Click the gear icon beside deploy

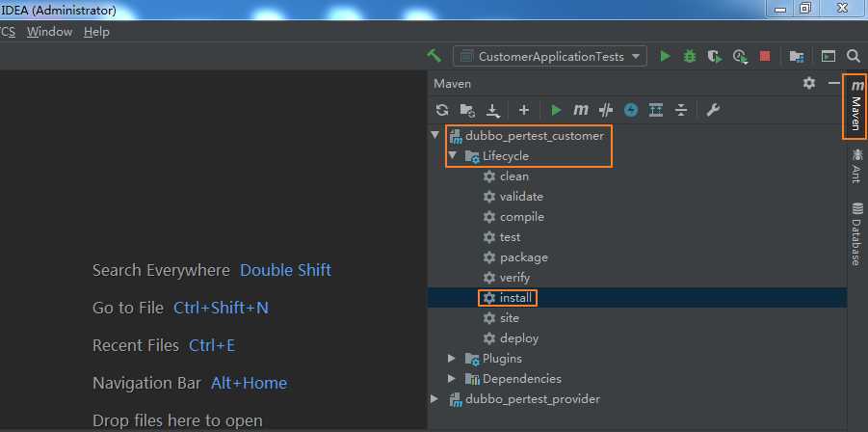coord(488,338)
